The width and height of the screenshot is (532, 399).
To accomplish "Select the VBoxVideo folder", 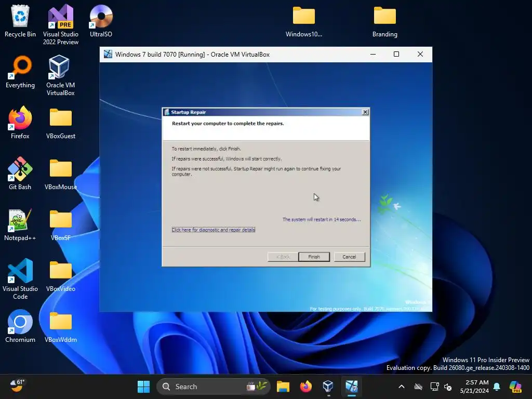I will tap(60, 275).
